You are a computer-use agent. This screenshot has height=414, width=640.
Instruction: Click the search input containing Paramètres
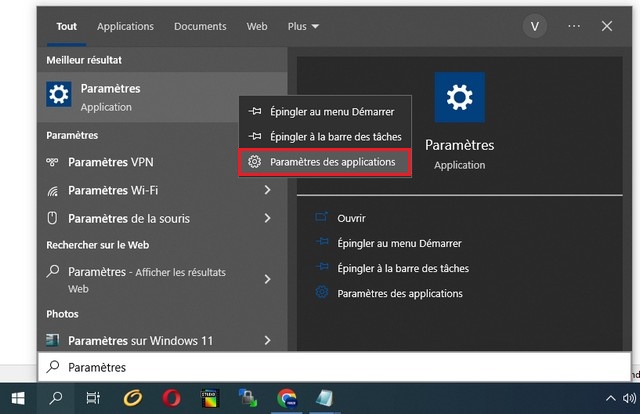tap(334, 367)
